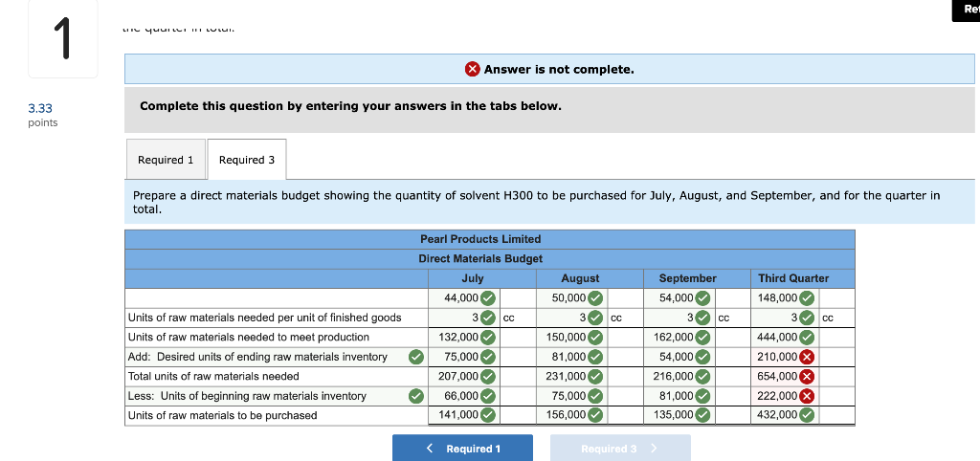The image size is (980, 461).
Task: Click the green check next to July 75,000
Action: click(489, 358)
